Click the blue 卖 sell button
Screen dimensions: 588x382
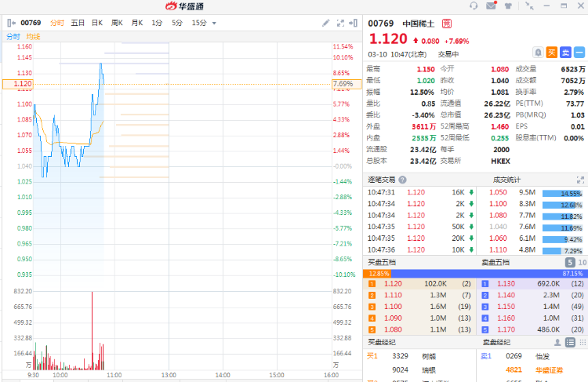565,53
